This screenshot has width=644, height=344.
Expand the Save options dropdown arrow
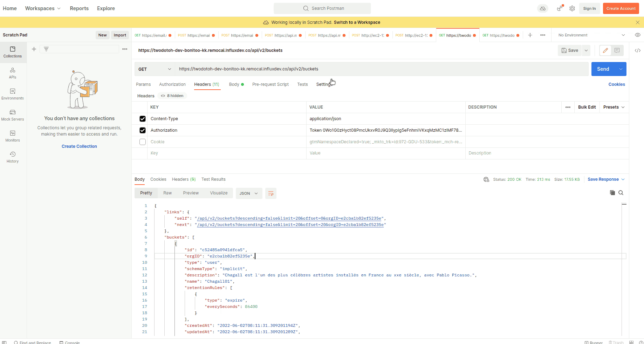pos(586,50)
